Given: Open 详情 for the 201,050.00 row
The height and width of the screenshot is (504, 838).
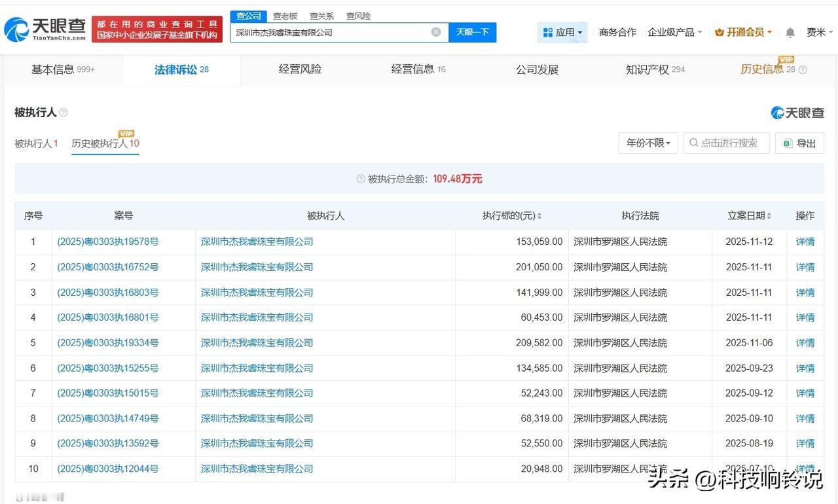Looking at the screenshot, I should [805, 267].
